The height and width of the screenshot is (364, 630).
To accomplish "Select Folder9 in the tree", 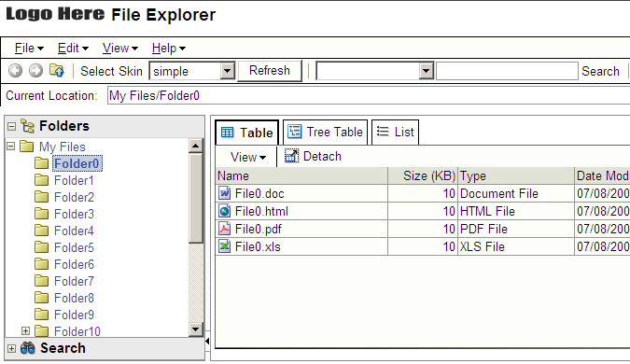I will point(74,315).
